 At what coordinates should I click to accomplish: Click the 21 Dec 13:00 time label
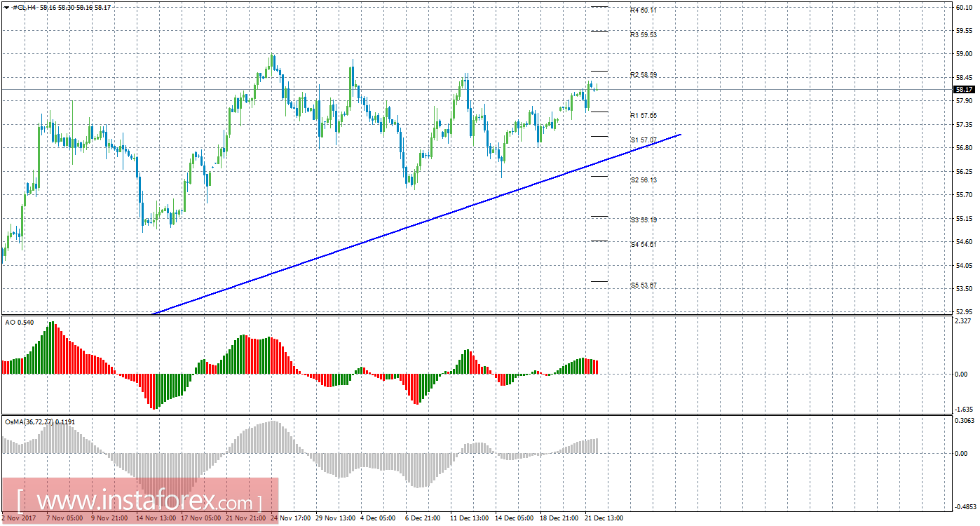604,518
